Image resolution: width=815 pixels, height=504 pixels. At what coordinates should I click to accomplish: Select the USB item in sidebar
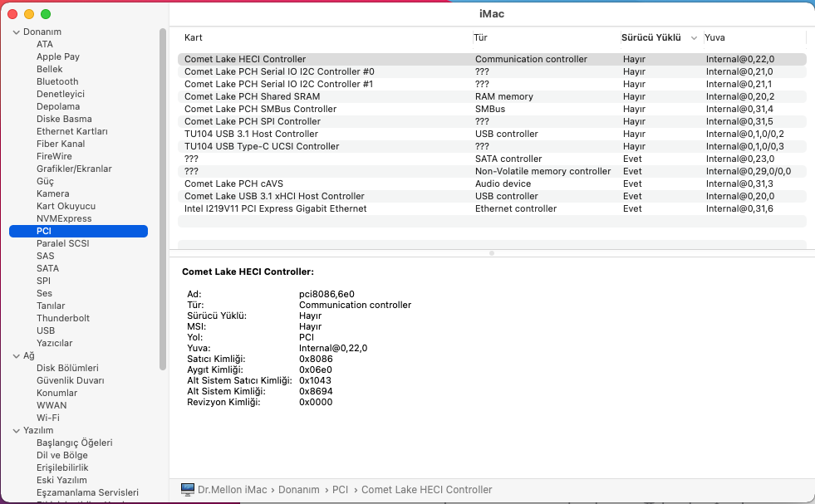click(x=46, y=330)
